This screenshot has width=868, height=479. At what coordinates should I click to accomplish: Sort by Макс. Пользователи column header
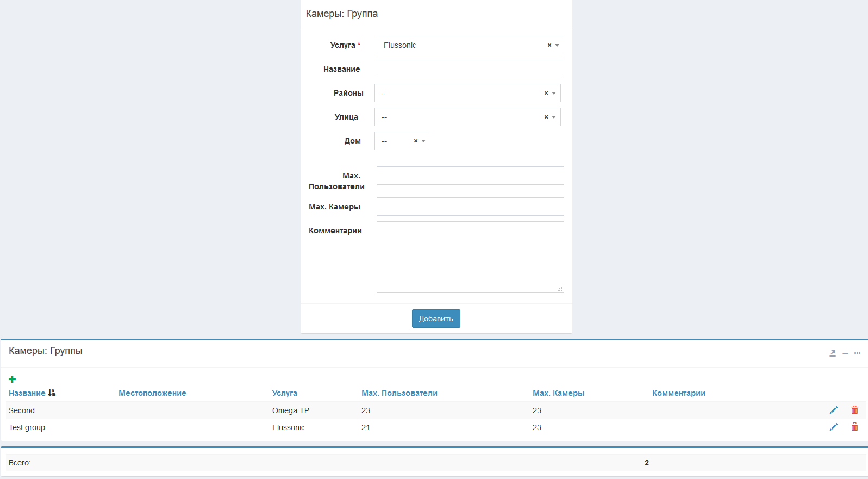(399, 393)
